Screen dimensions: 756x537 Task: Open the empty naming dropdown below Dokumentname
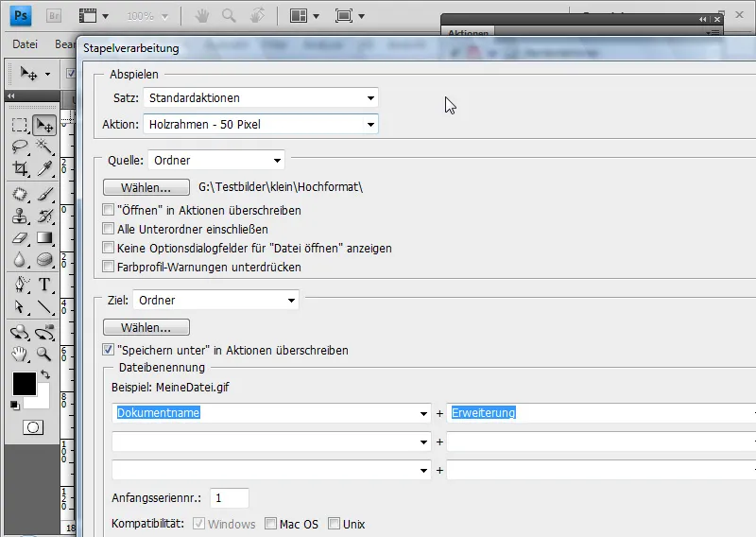point(271,442)
